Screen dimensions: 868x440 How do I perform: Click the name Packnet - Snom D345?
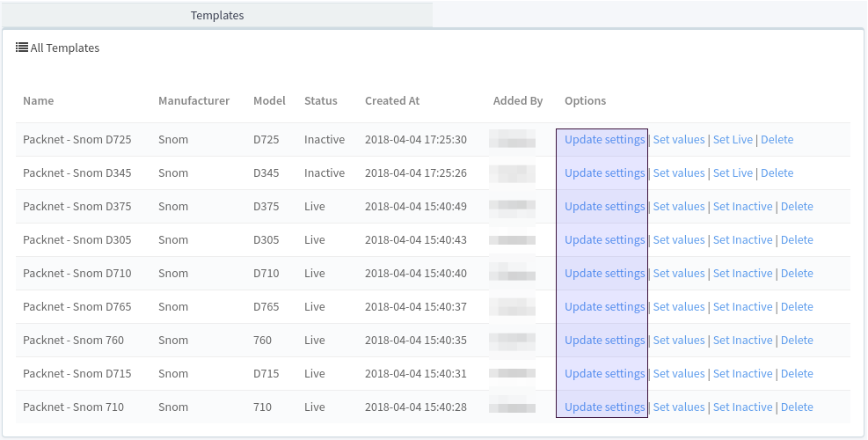(77, 172)
